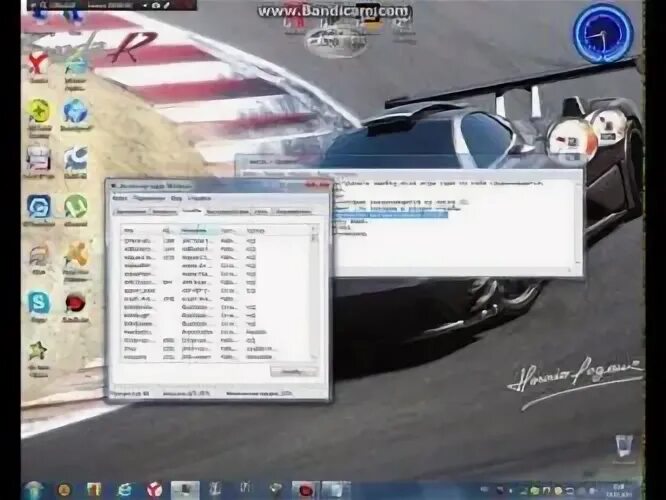Click the Notepad window vertical scrollbar
The width and height of the screenshot is (666, 500).
tap(578, 221)
